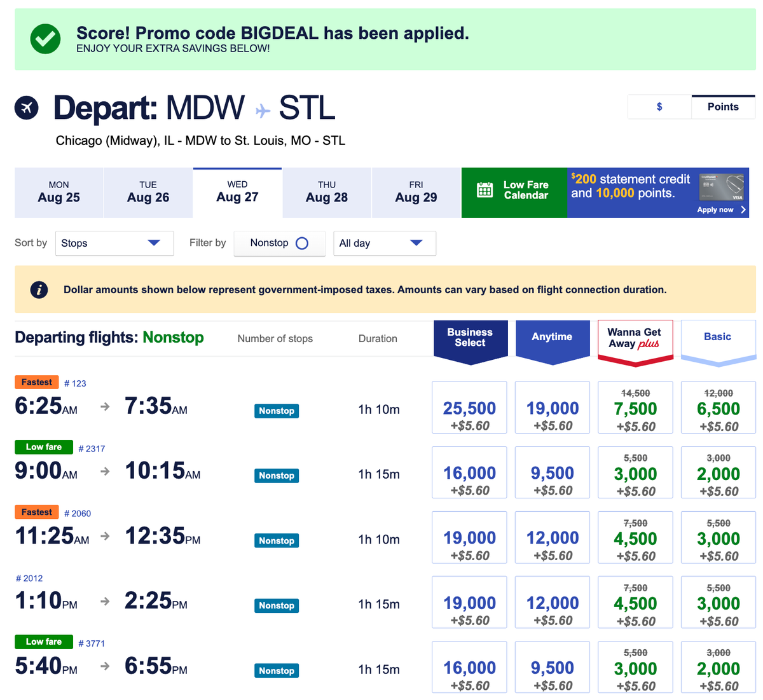Click Nonstop badge for the 11:25AM flight

click(x=277, y=540)
